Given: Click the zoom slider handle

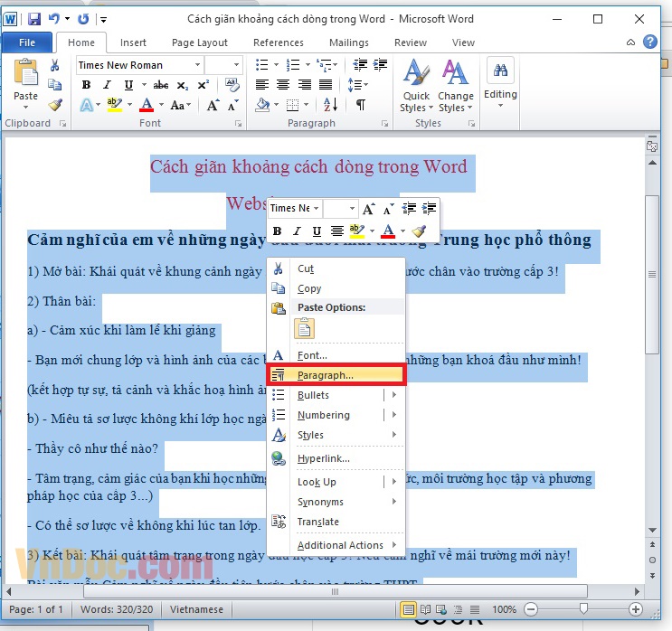Looking at the screenshot, I should tap(583, 608).
